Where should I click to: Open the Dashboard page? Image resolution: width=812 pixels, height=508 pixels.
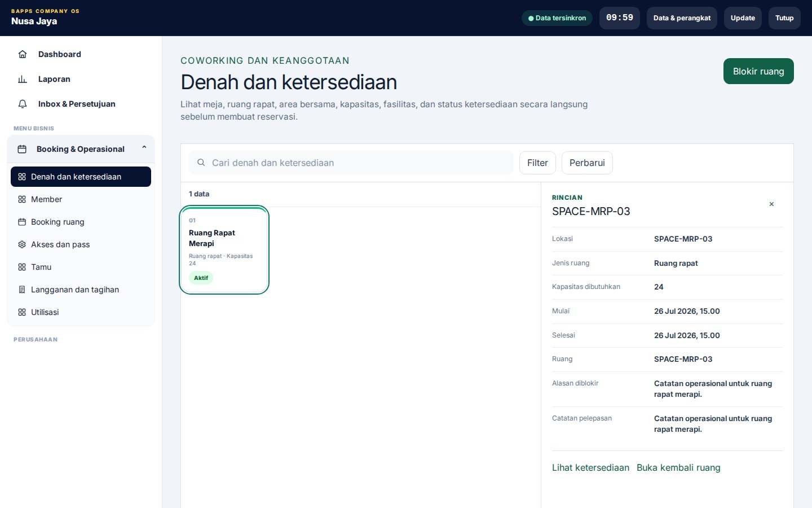click(x=81, y=54)
